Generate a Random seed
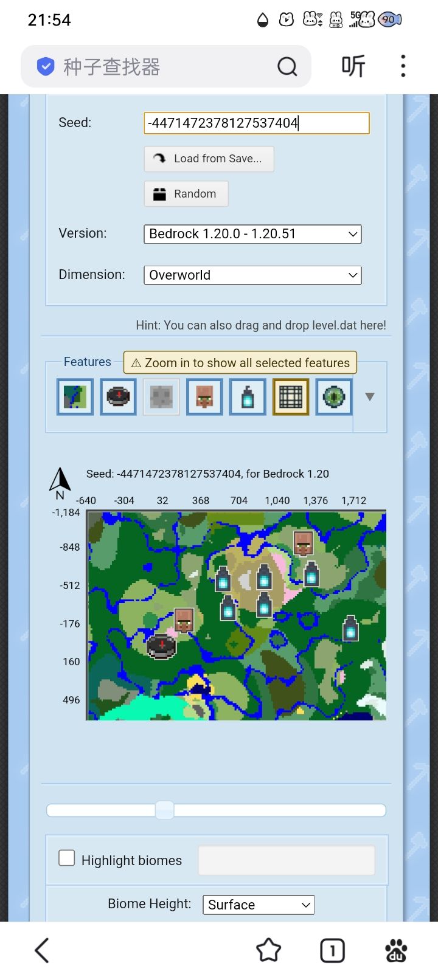The width and height of the screenshot is (438, 980). [186, 194]
